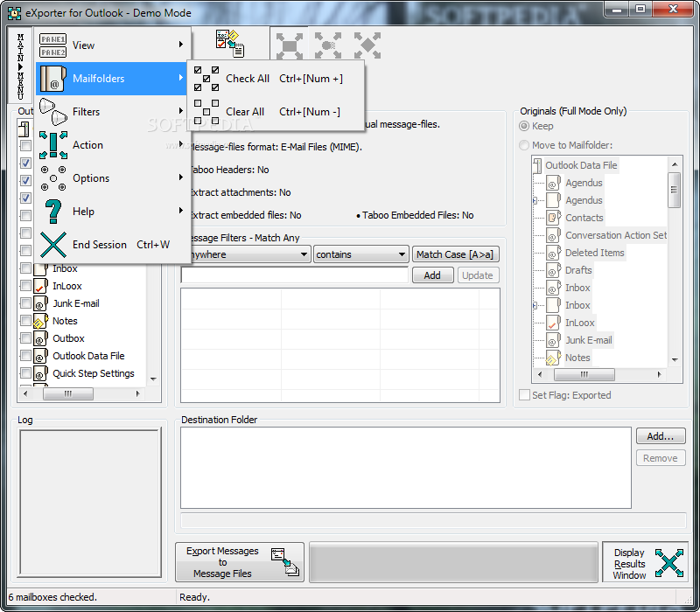Viewport: 700px width, 612px height.
Task: Expand the View submenu arrow
Action: pyautogui.click(x=181, y=45)
